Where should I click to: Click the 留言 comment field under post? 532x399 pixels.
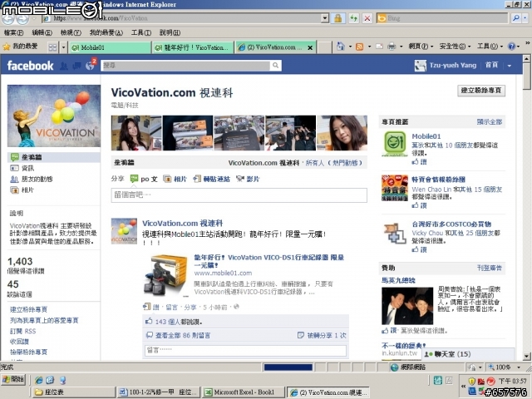pos(246,350)
